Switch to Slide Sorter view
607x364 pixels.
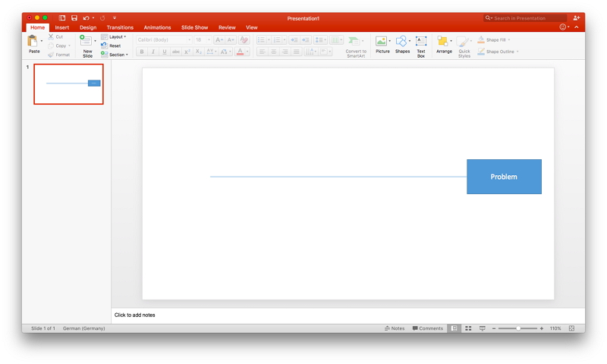tap(468, 328)
